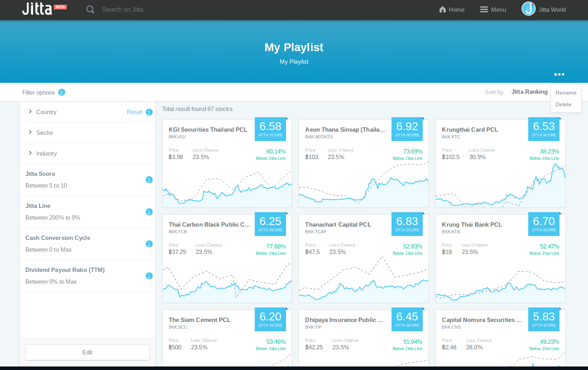View the Aeon Thana Sinsap chart
This screenshot has height=370, width=588.
[364, 185]
